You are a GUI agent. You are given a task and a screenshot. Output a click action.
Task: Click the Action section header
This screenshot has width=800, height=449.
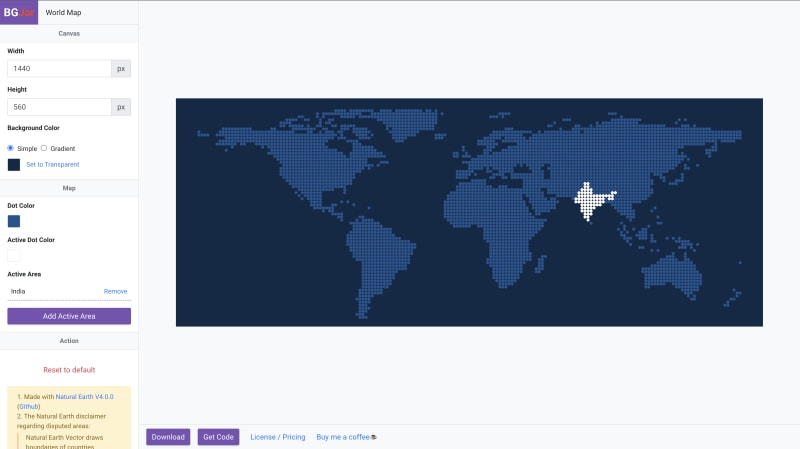[x=69, y=341]
